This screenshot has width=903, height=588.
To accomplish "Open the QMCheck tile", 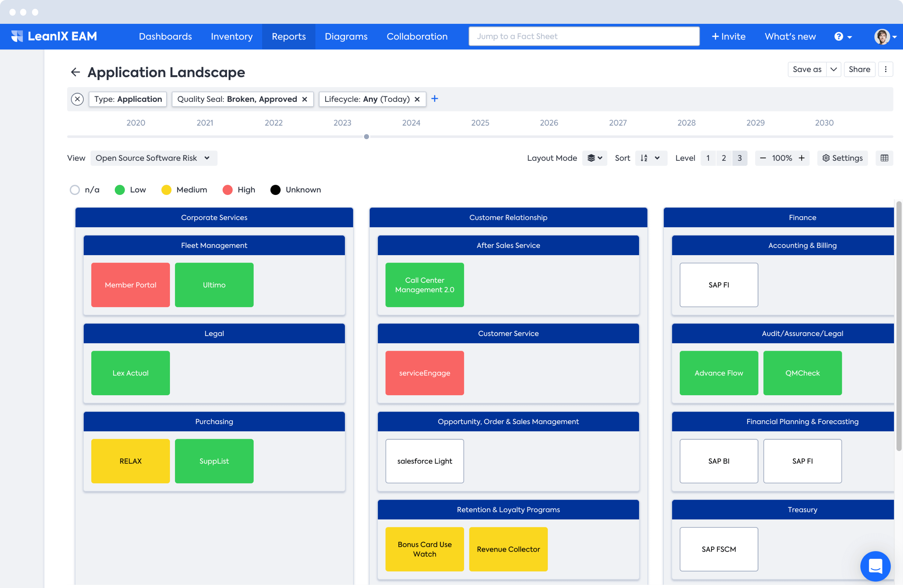I will coord(802,373).
